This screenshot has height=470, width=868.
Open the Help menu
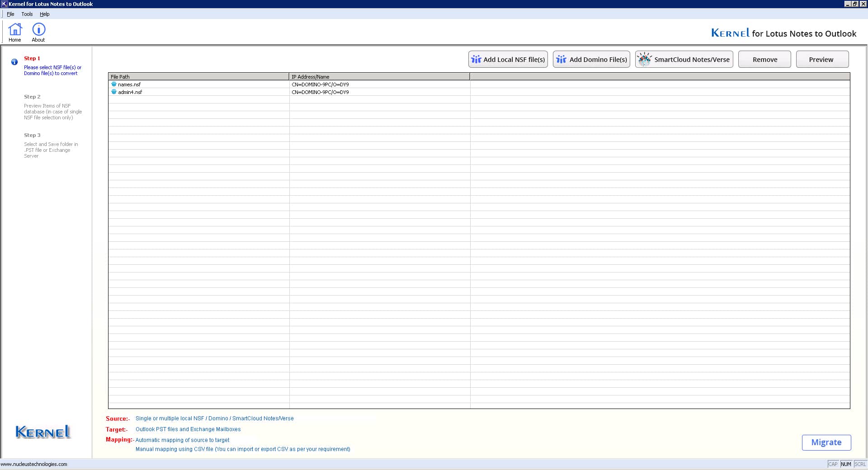coord(44,14)
